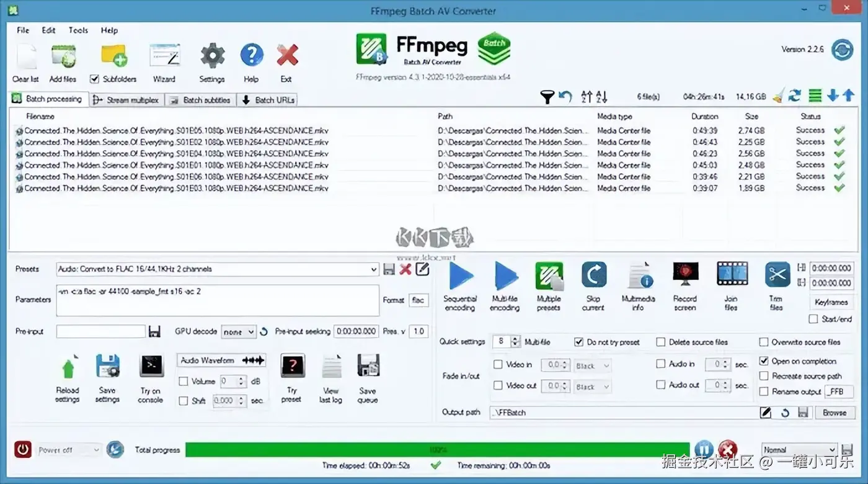Click the Join files icon
The height and width of the screenshot is (484, 868).
coord(731,274)
